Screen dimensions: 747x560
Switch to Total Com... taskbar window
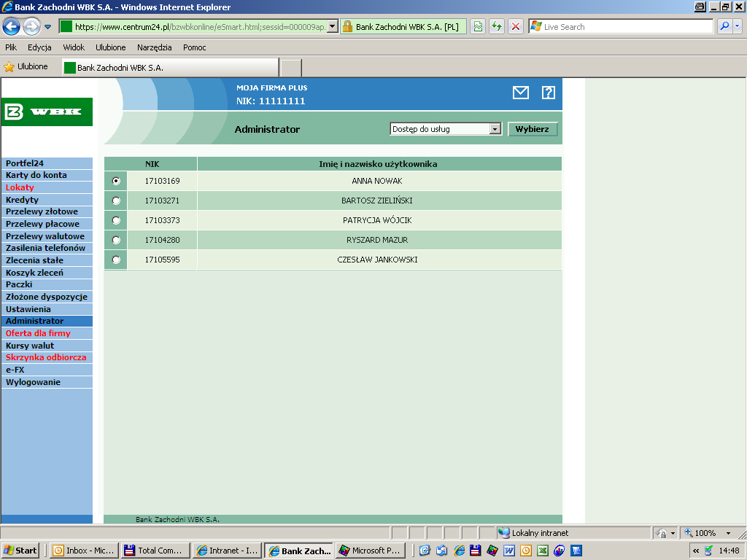pyautogui.click(x=155, y=551)
